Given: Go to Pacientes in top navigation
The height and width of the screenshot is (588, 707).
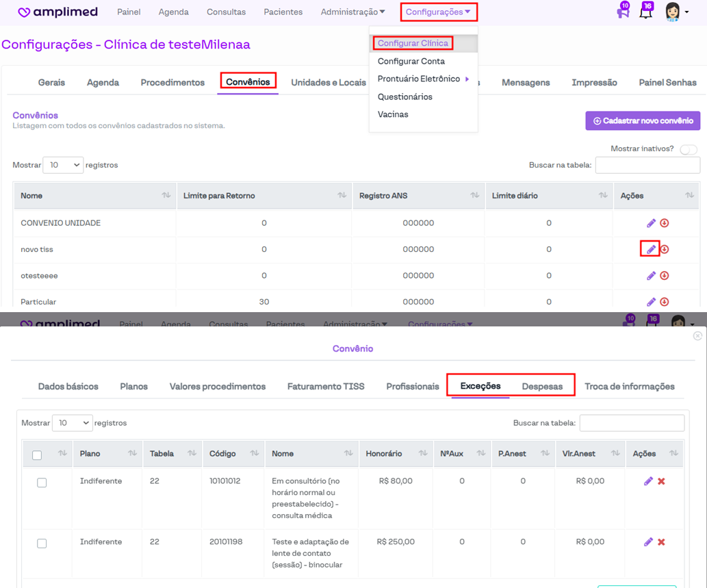Looking at the screenshot, I should 283,12.
